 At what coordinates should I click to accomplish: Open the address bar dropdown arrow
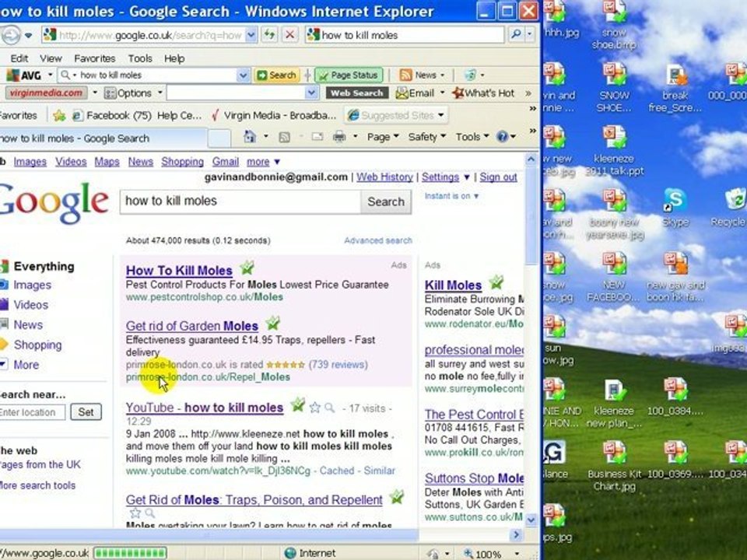click(251, 35)
